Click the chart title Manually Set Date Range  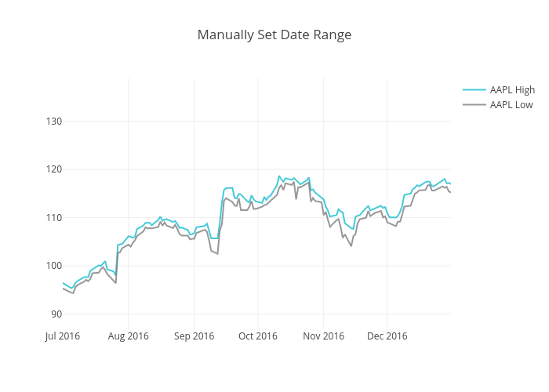click(x=274, y=34)
